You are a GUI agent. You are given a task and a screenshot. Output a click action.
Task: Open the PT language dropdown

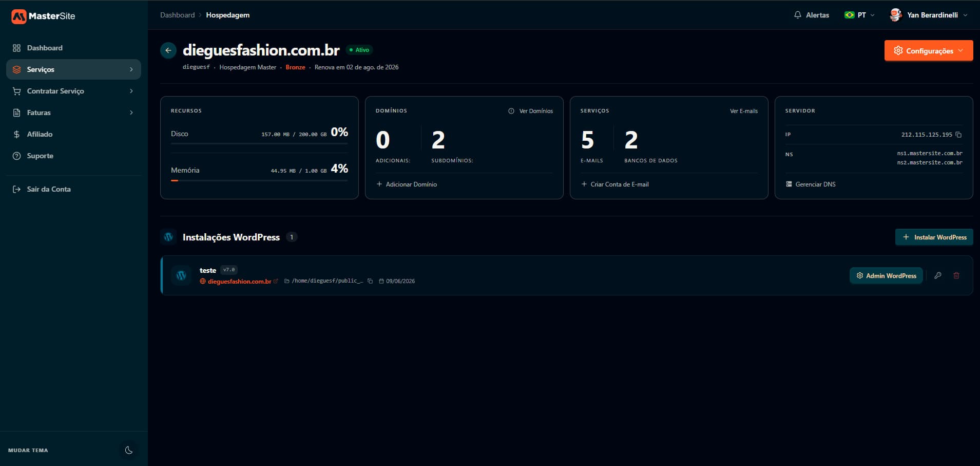(860, 15)
